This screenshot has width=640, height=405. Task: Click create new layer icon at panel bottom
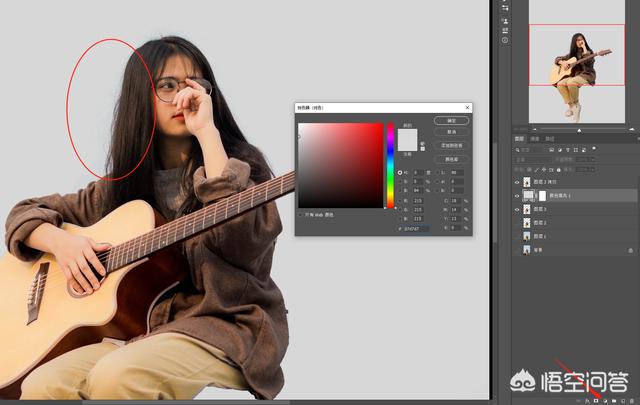623,401
